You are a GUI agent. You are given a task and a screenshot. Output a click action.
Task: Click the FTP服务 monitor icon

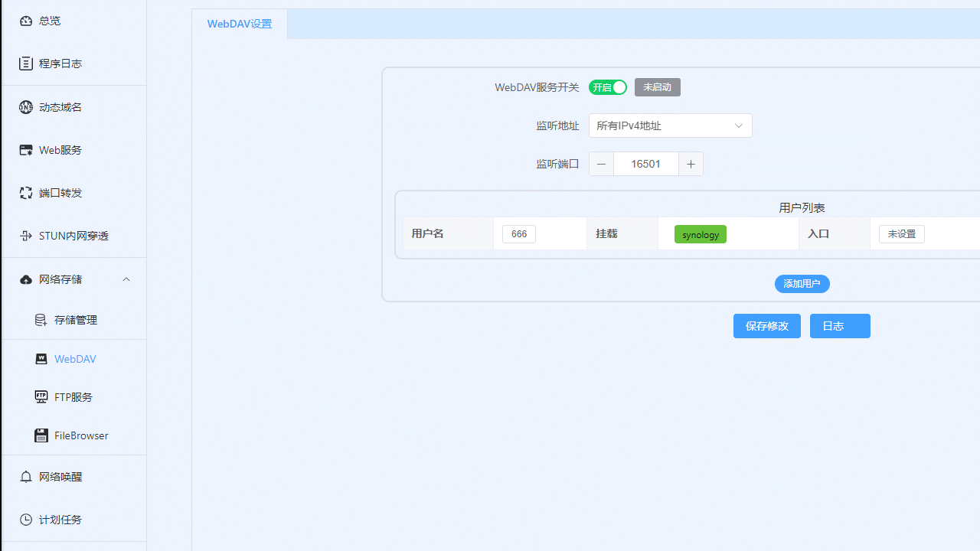41,397
